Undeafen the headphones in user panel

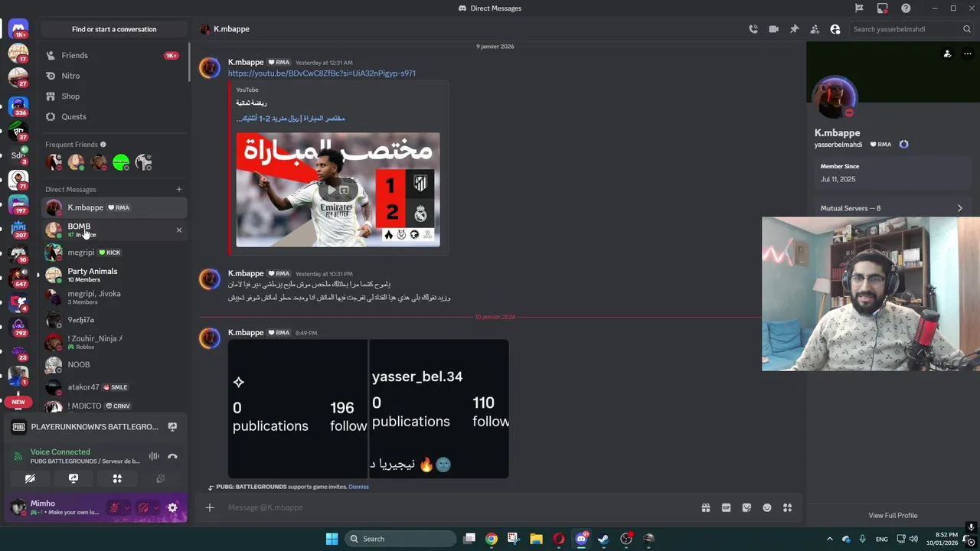click(x=143, y=507)
